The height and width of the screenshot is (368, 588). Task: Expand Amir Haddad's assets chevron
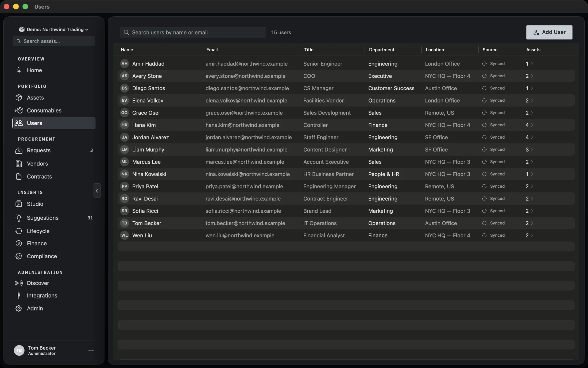coord(532,64)
